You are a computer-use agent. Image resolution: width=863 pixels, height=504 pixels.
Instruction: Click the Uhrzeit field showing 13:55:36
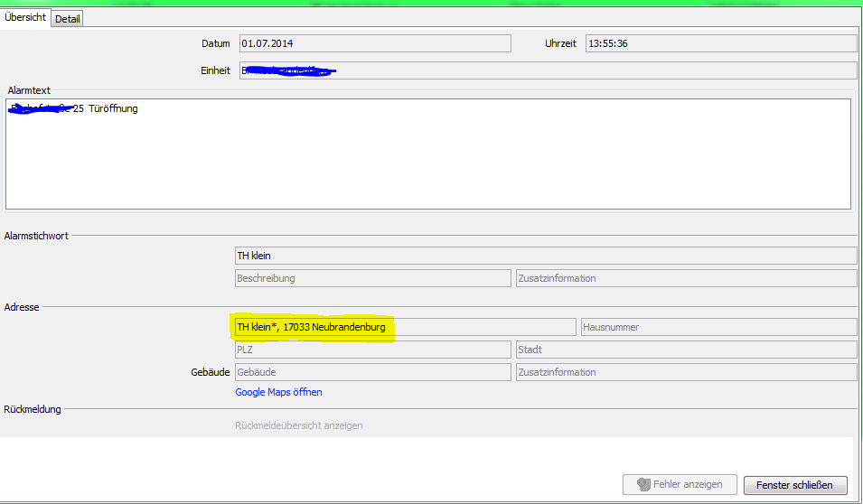coord(720,43)
